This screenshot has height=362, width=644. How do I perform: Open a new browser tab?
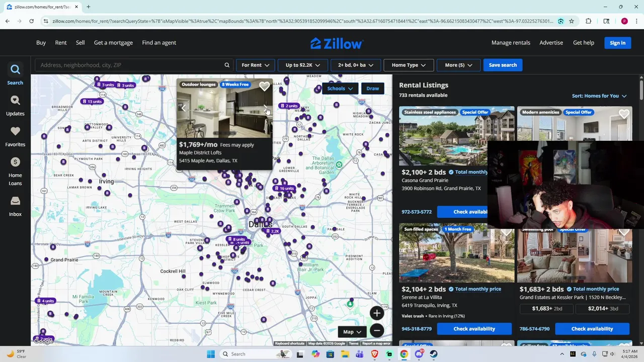pos(88,7)
